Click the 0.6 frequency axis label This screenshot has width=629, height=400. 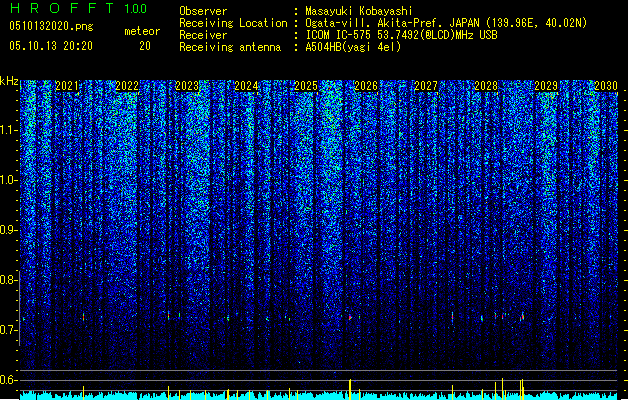[x=8, y=380]
